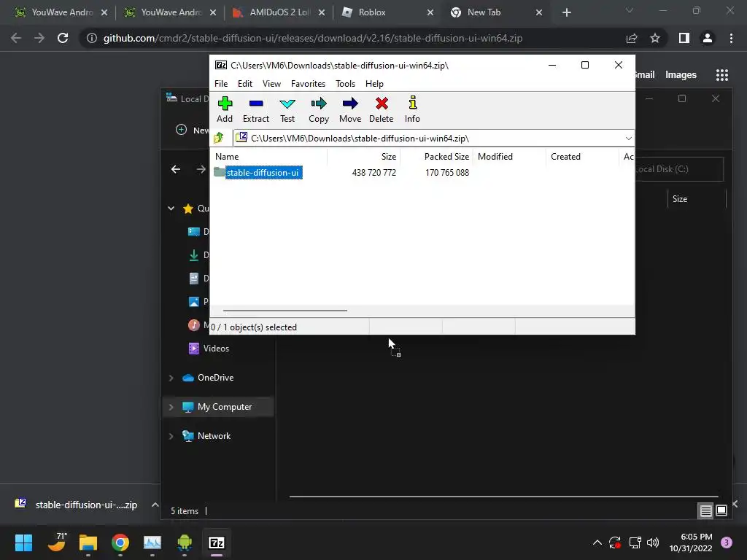Open download options for stable-diffusion-ui zip
Screen dimensions: 747x560
(155, 505)
